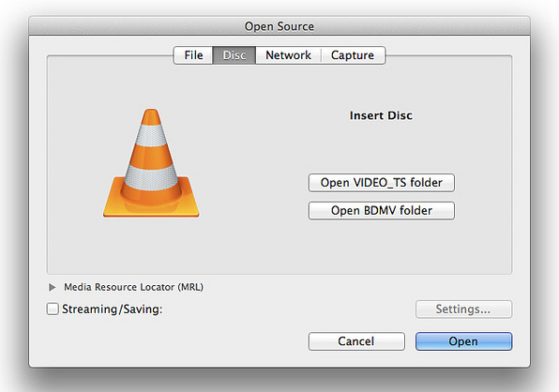Image resolution: width=559 pixels, height=392 pixels.
Task: Click the Open VIDEO_TS folder button
Action: coord(382,183)
